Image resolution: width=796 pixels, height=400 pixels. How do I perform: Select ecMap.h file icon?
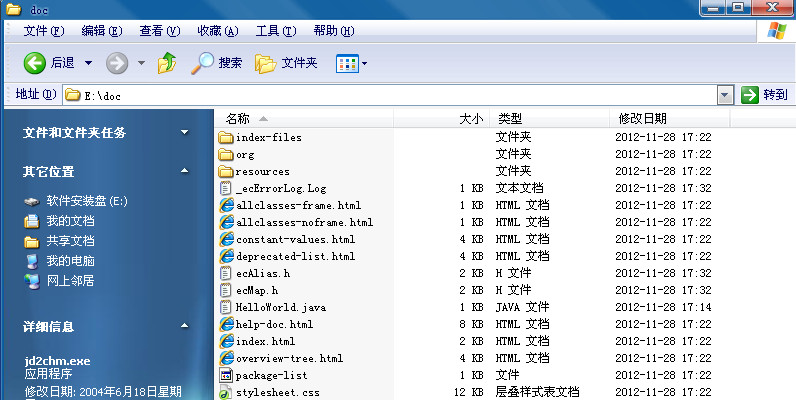tap(225, 290)
